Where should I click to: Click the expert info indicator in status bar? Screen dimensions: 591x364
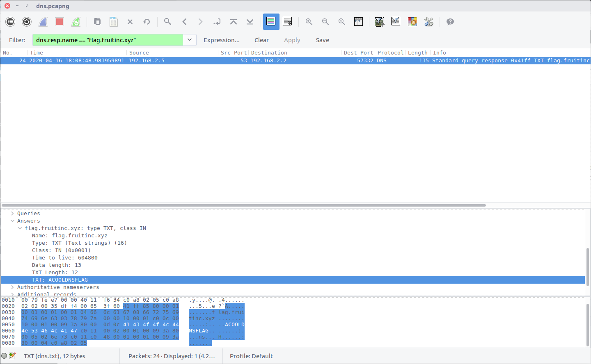(x=4, y=356)
